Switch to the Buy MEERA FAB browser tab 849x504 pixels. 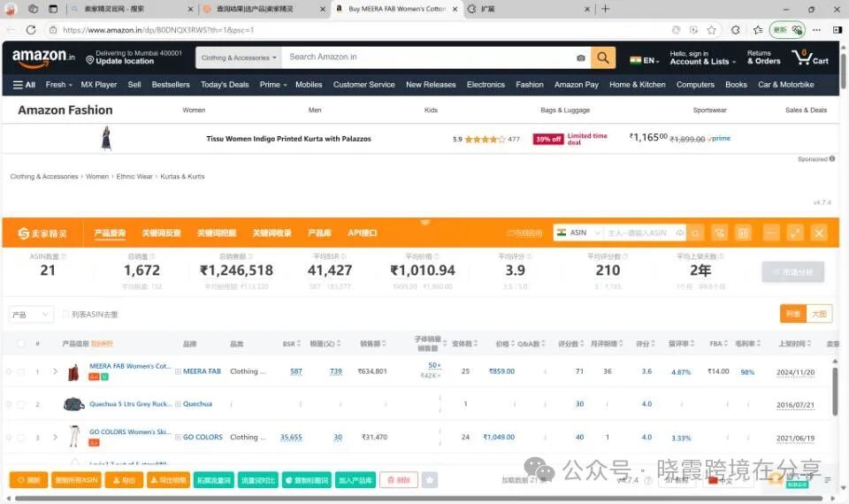[x=397, y=9]
